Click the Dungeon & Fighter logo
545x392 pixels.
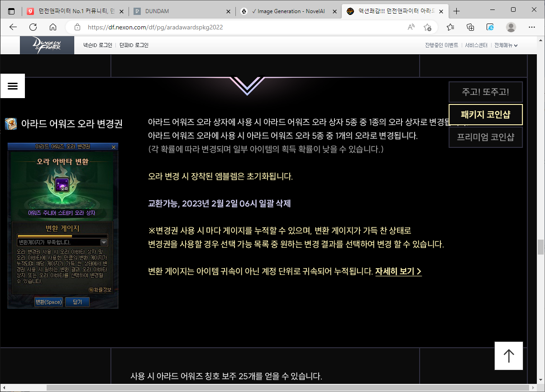pyautogui.click(x=47, y=45)
